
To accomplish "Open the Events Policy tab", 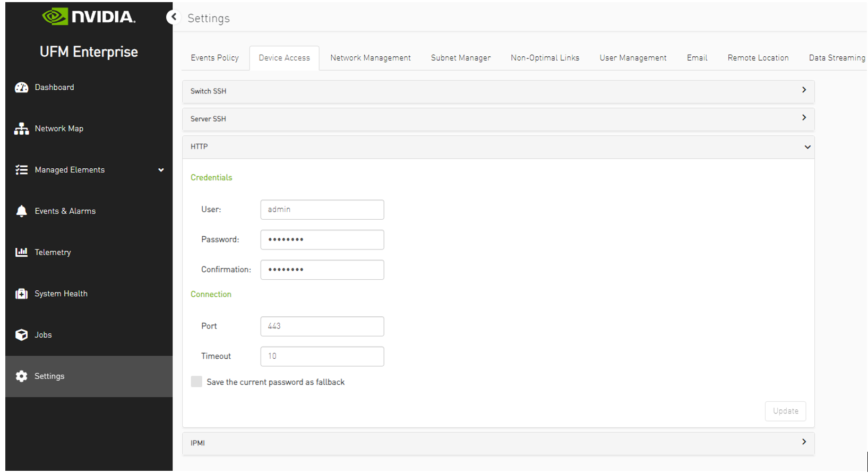I will [x=214, y=58].
